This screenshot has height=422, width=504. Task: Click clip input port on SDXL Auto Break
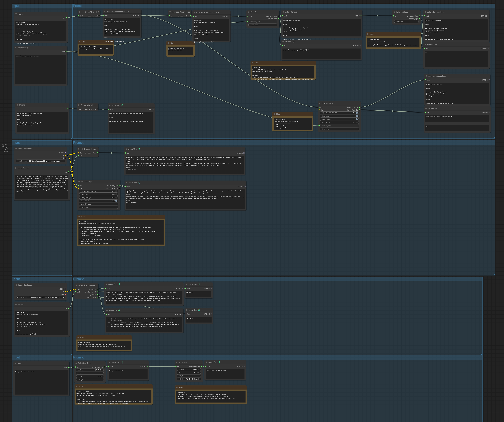click(78, 153)
